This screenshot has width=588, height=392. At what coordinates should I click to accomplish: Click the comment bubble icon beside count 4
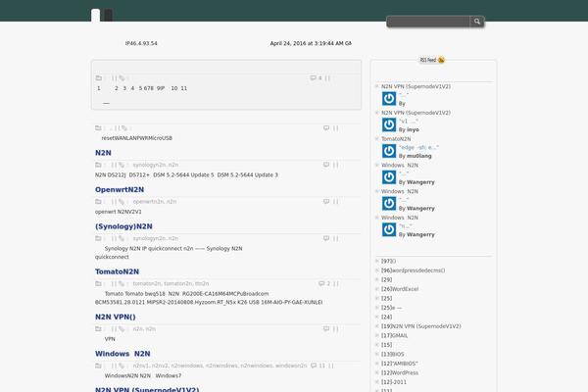point(313,78)
